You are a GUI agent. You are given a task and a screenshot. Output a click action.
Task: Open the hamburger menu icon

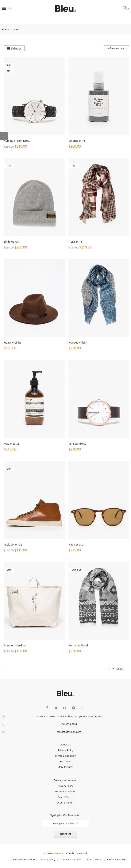click(x=4, y=8)
